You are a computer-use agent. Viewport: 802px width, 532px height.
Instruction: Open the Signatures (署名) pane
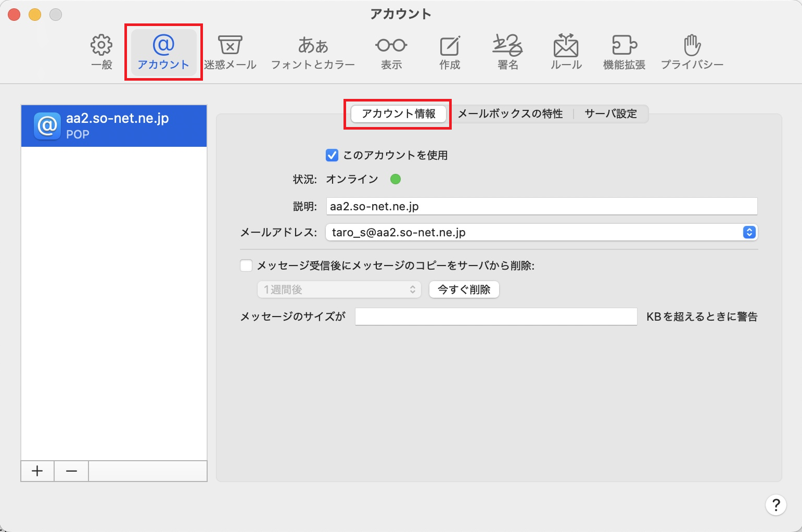[507, 52]
